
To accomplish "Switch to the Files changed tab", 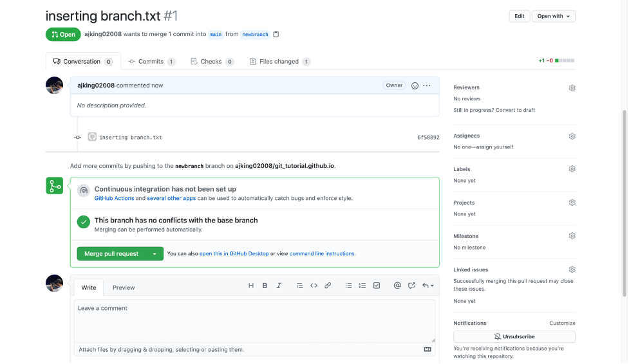I will pos(279,62).
